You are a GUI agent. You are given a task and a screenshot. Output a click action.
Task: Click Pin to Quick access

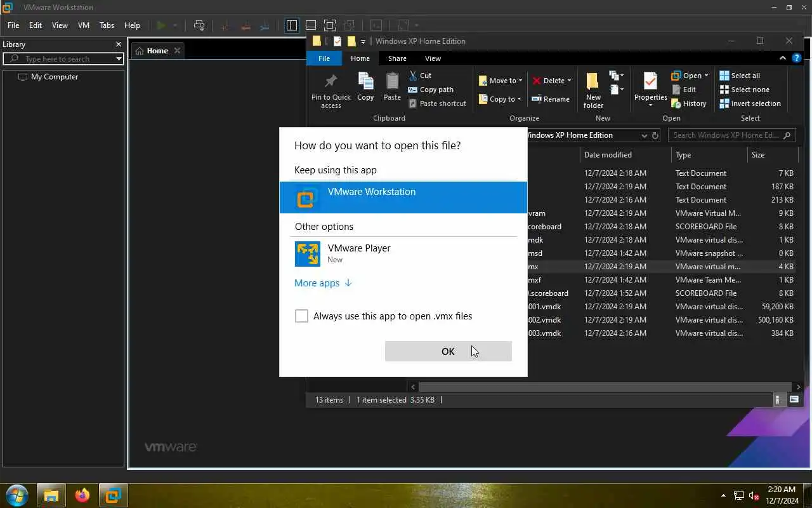point(331,90)
